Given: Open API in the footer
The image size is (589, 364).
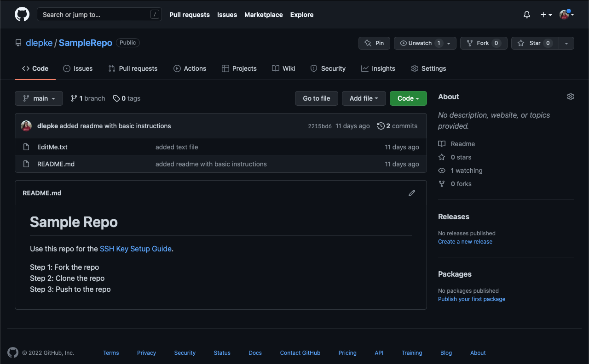Looking at the screenshot, I should [x=379, y=353].
